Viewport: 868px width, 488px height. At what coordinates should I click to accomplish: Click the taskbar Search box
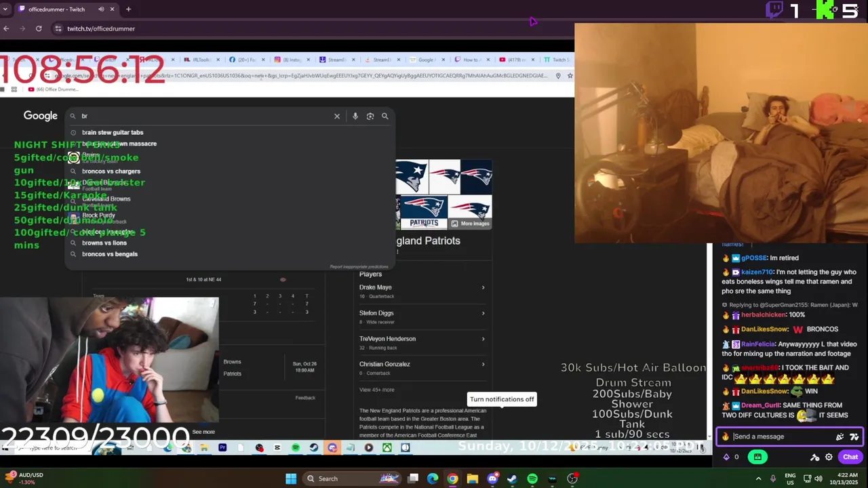point(353,479)
